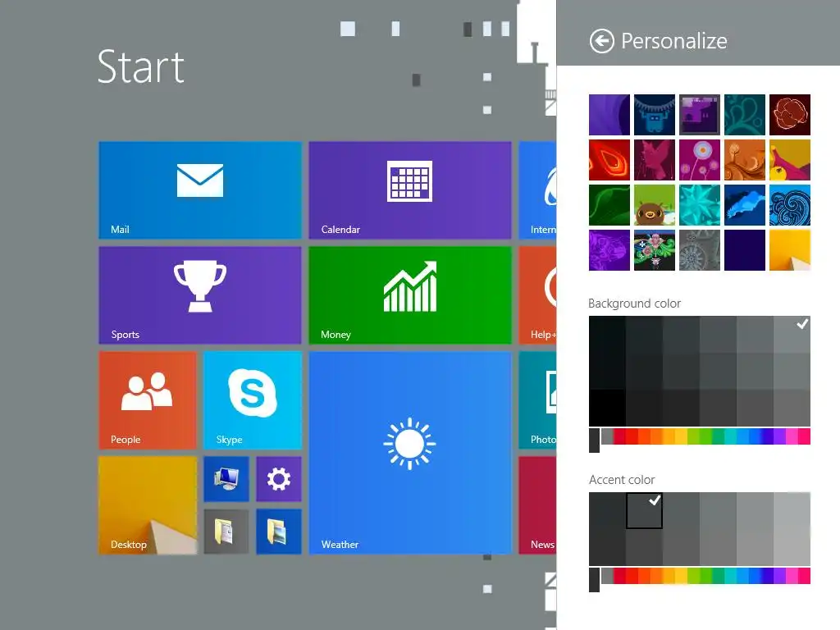Open the Calendar tile
This screenshot has width=840, height=630.
pyautogui.click(x=410, y=190)
